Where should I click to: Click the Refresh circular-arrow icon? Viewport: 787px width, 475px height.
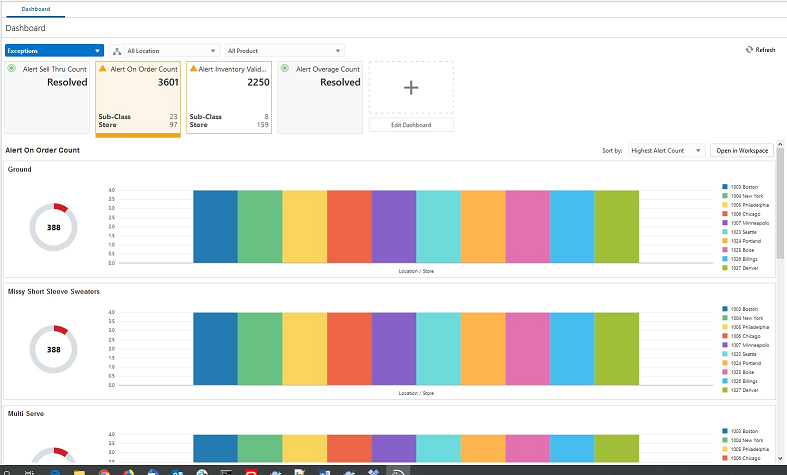tap(749, 50)
